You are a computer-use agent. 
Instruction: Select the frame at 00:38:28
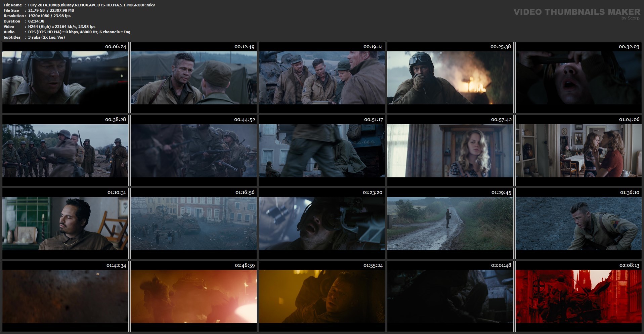(x=65, y=151)
